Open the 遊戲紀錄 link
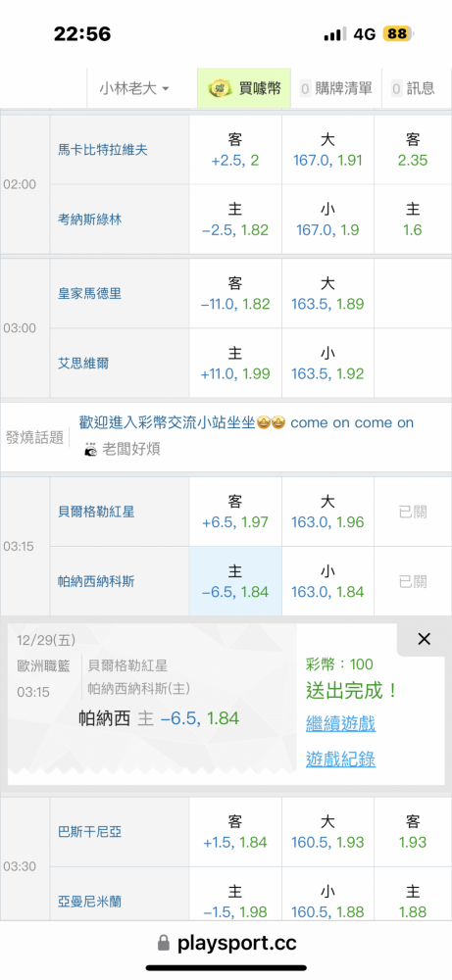 point(341,759)
